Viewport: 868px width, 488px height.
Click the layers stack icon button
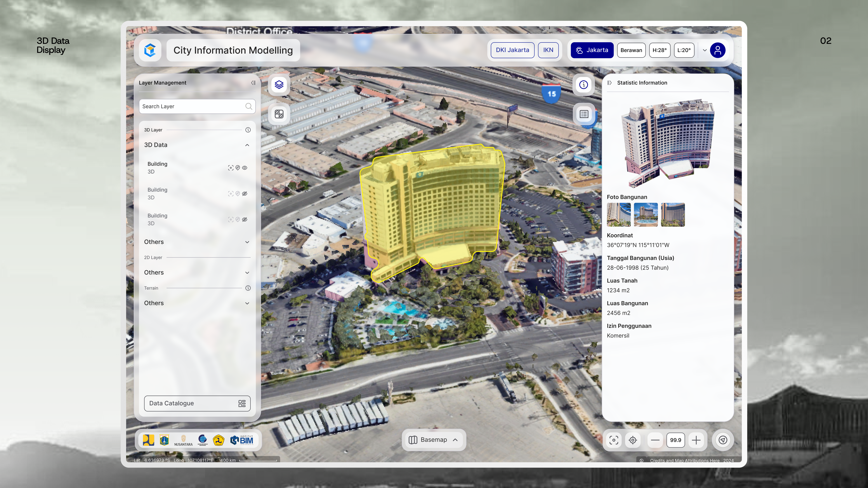coord(279,84)
